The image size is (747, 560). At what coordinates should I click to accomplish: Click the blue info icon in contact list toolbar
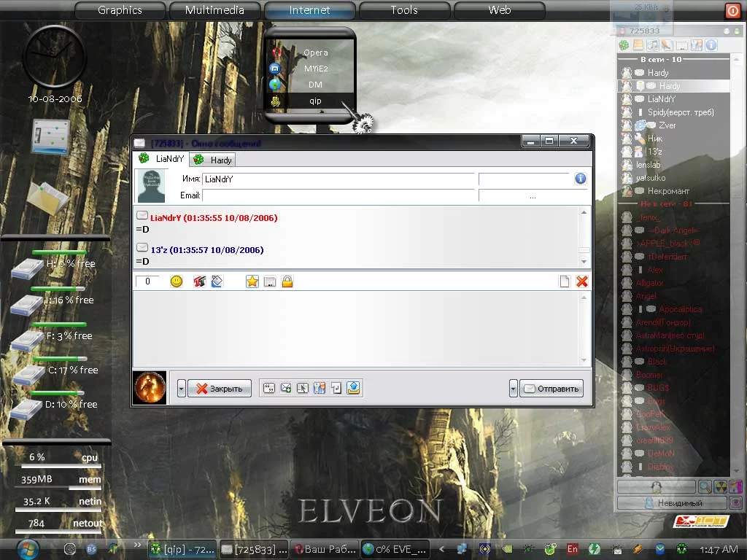[711, 45]
